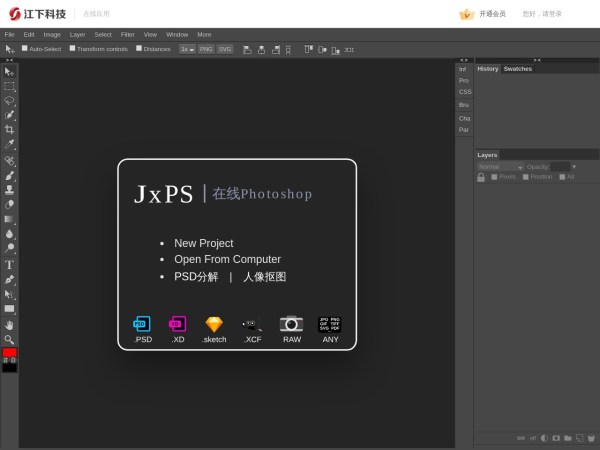Click the New Project link
This screenshot has height=450, width=600.
coord(203,243)
